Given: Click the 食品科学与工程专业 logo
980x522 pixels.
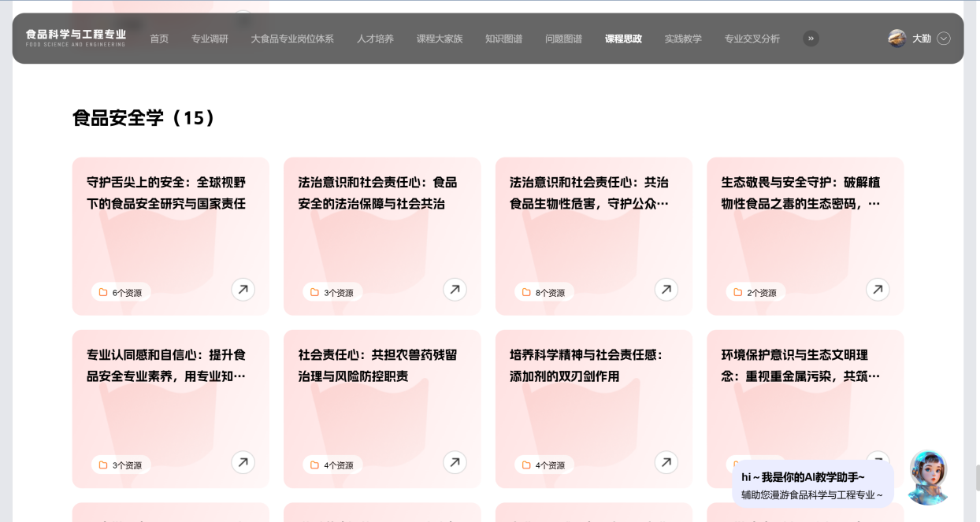Looking at the screenshot, I should click(x=76, y=37).
